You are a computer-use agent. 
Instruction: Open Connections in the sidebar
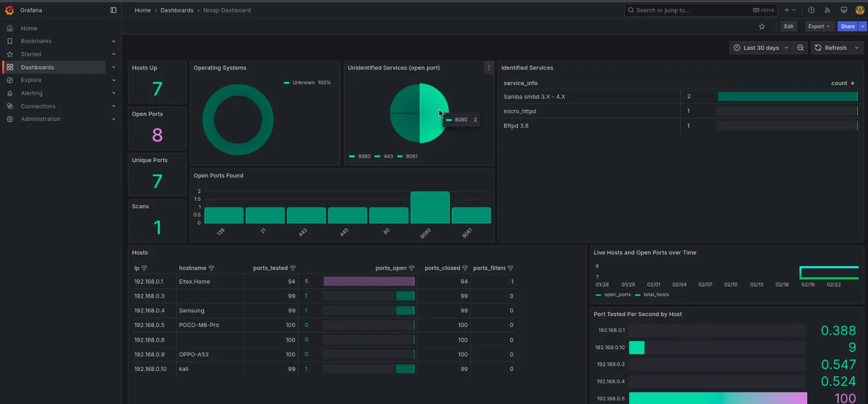pyautogui.click(x=38, y=106)
